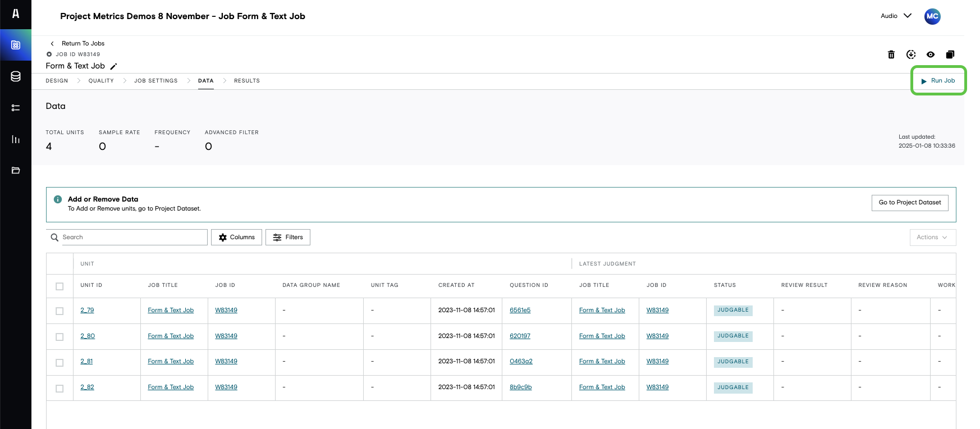Check the box for unit 2_79

point(59,311)
